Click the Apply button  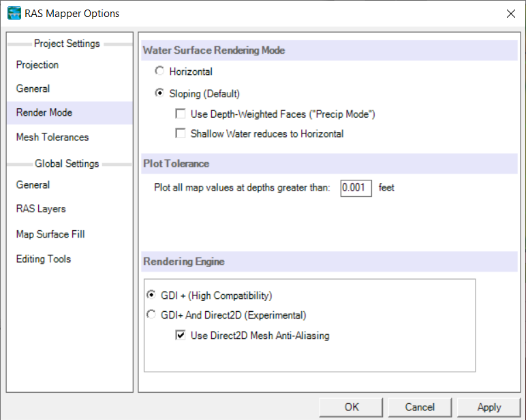tap(489, 407)
